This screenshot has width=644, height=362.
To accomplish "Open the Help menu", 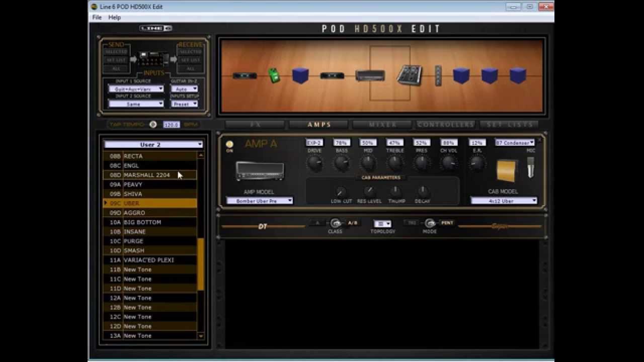I will 115,17.
